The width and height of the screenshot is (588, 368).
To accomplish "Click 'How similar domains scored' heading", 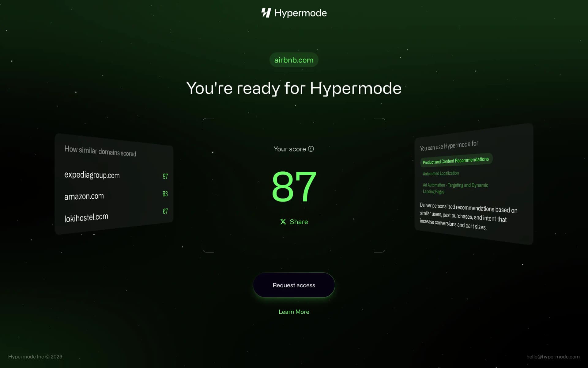I will (100, 151).
